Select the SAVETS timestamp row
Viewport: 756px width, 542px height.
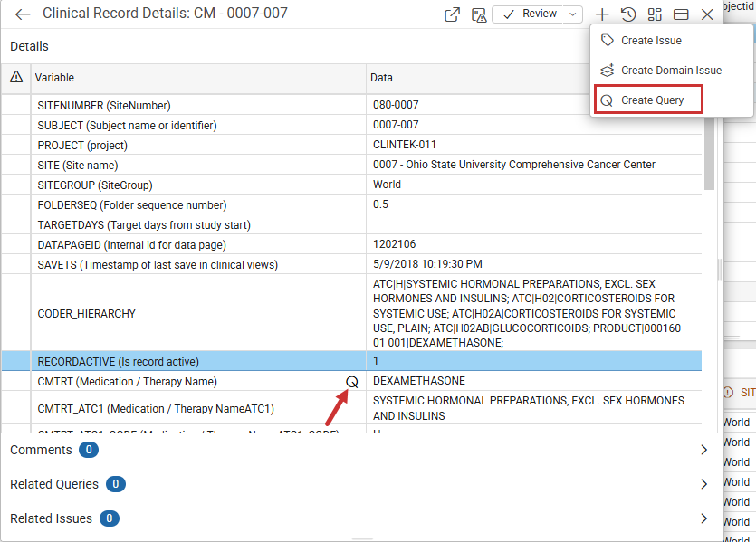[351, 264]
